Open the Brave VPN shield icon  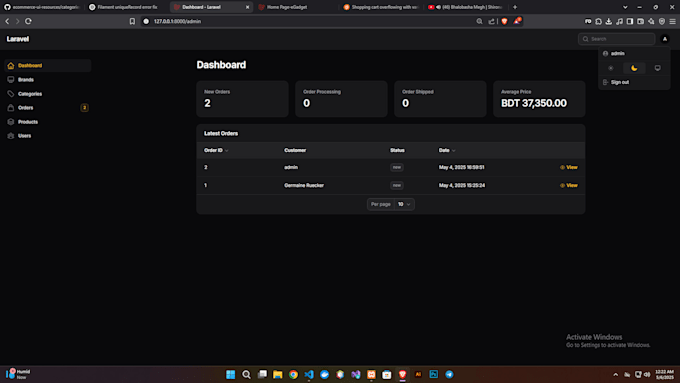662,21
